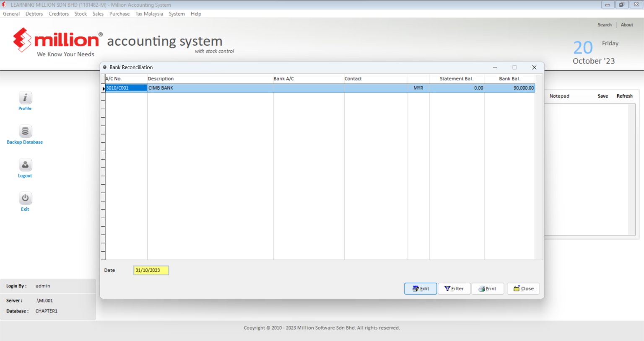Image resolution: width=644 pixels, height=341 pixels.
Task: Open the Profile icon in the sidebar
Action: [x=25, y=98]
